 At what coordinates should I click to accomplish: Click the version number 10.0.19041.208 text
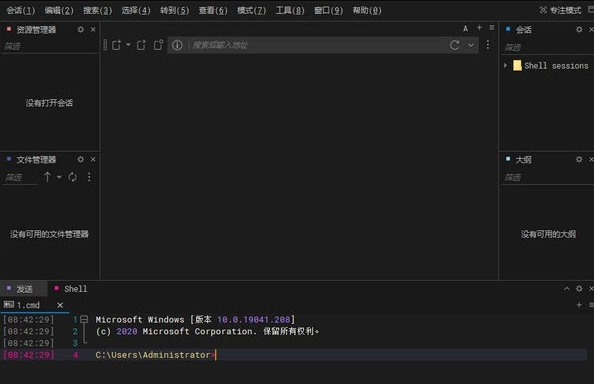[x=253, y=320]
